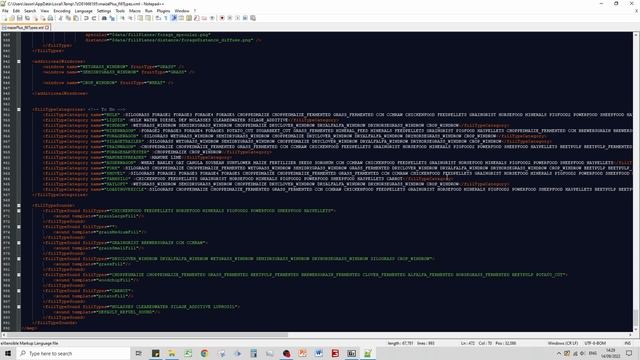The width and height of the screenshot is (640, 360).
Task: Close the current document via toolbar Close icon
Action: click(x=36, y=18)
